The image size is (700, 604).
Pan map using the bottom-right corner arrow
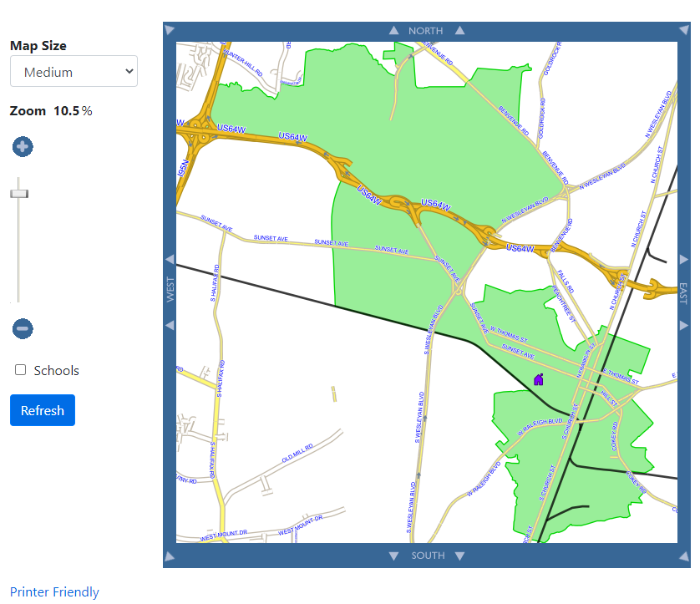coord(683,556)
